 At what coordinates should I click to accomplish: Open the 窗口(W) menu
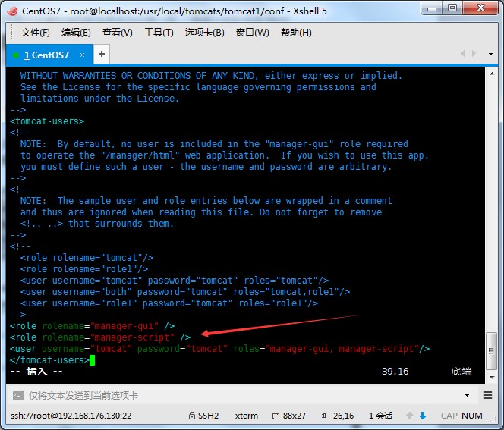(252, 33)
